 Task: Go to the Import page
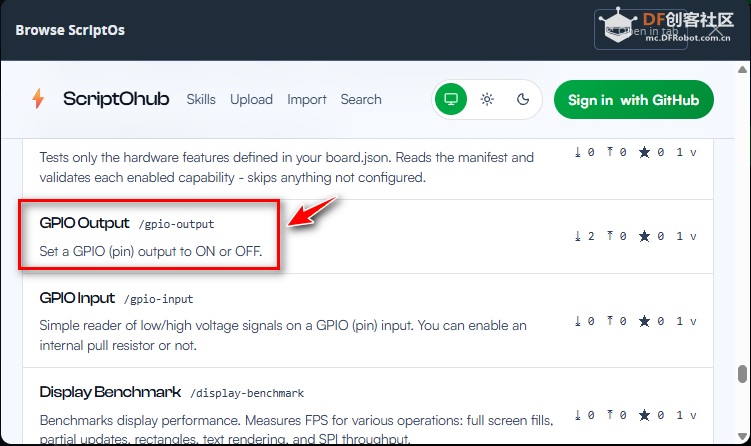(307, 99)
